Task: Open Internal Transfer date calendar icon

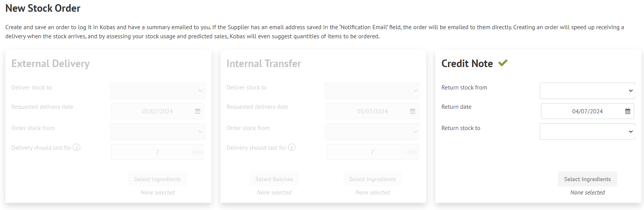Action: tap(413, 111)
